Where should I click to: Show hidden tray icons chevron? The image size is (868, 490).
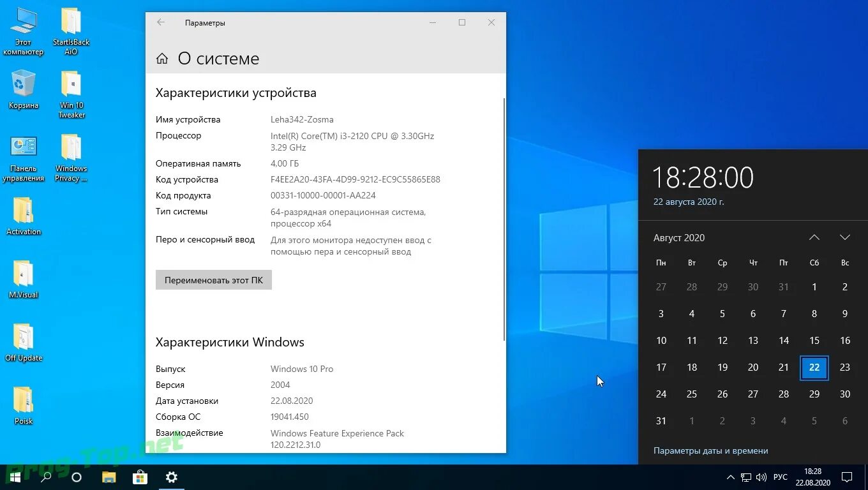pyautogui.click(x=731, y=477)
